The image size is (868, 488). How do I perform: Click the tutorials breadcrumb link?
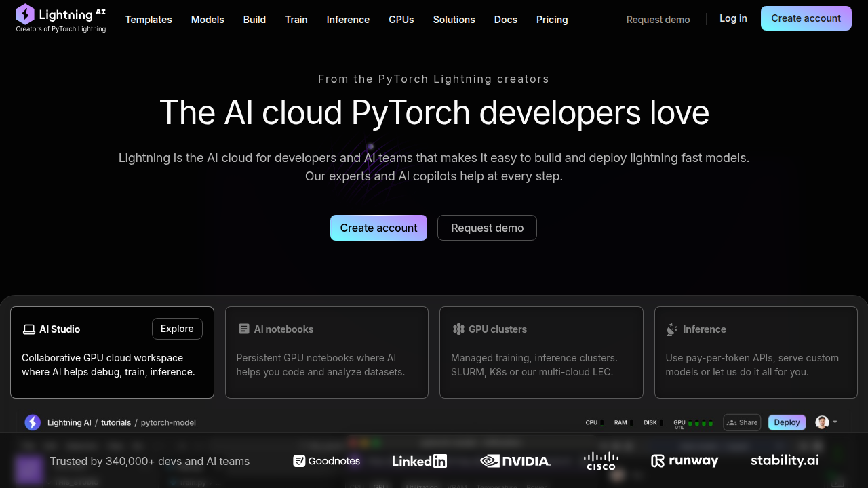coord(116,422)
